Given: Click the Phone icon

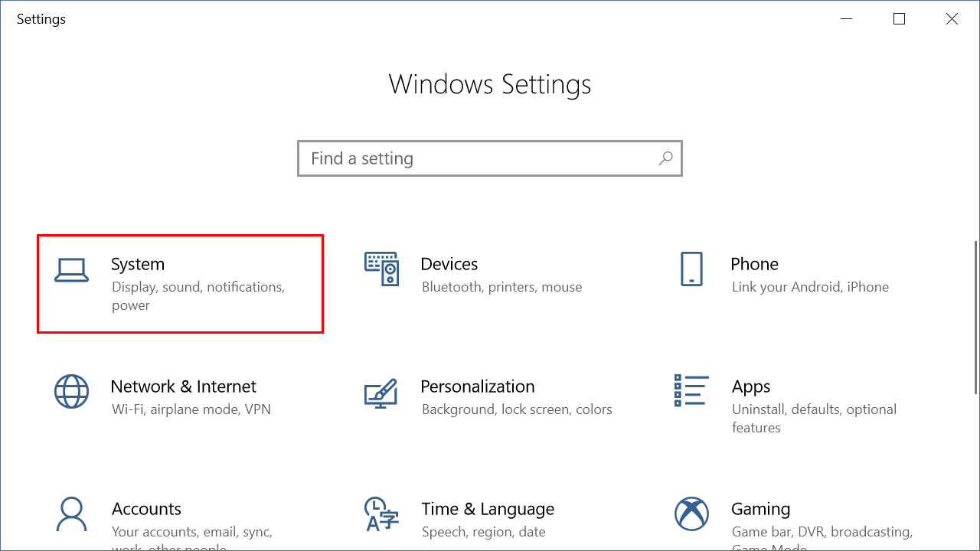Looking at the screenshot, I should point(691,269).
